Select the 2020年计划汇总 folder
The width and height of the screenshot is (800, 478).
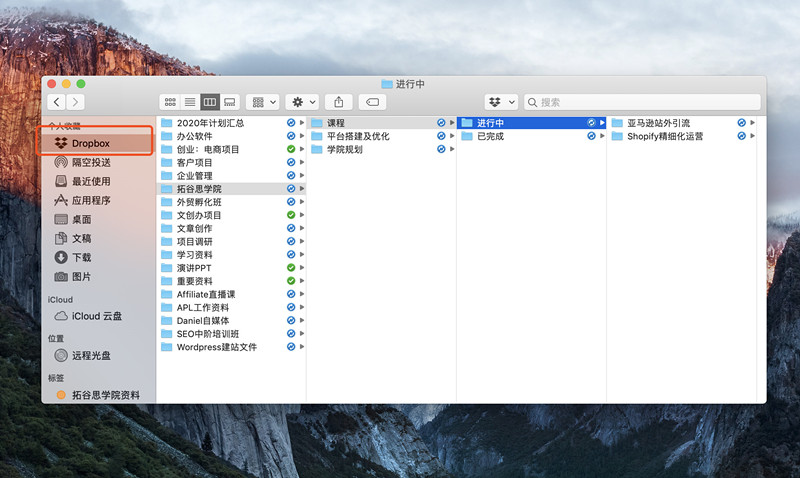[231, 123]
